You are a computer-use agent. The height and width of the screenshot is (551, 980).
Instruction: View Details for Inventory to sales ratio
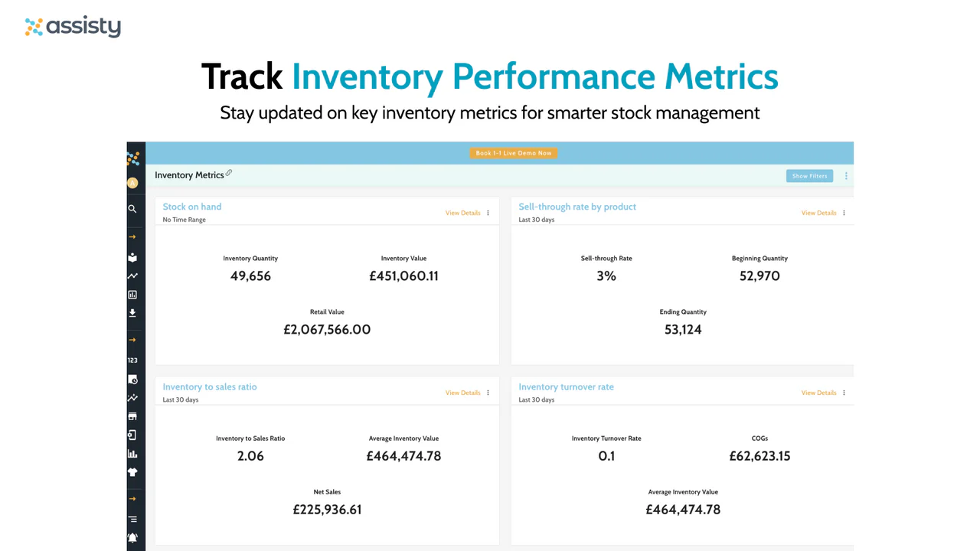(462, 393)
